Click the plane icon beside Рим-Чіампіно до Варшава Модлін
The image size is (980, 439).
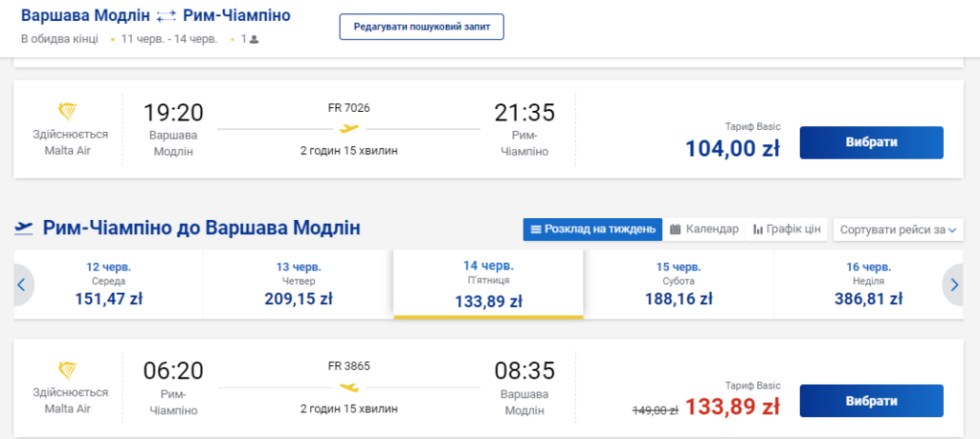(x=24, y=229)
